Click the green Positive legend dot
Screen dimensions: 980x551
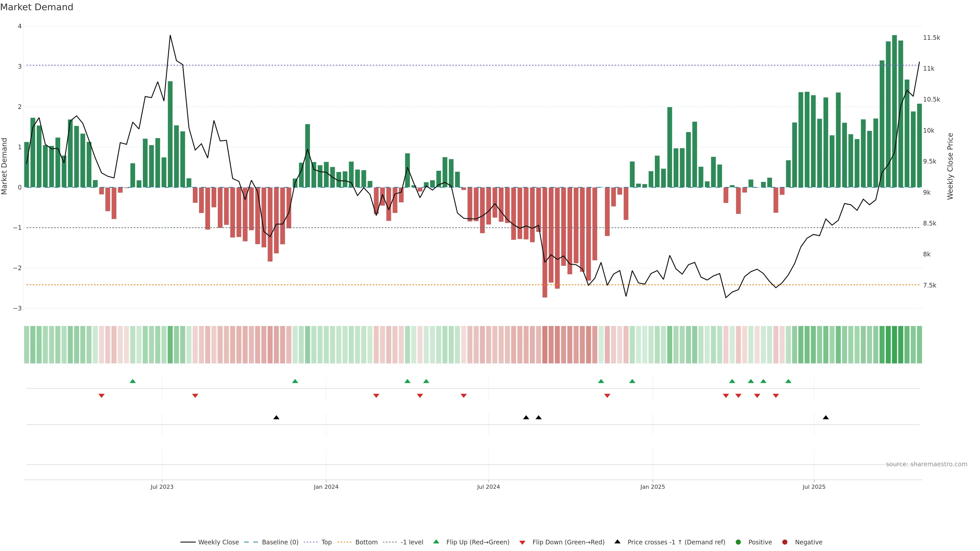click(738, 542)
